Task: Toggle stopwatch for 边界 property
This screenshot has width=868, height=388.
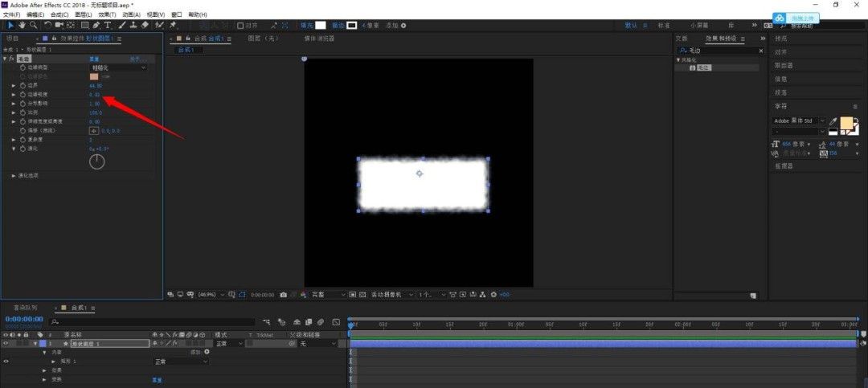Action: coord(23,85)
